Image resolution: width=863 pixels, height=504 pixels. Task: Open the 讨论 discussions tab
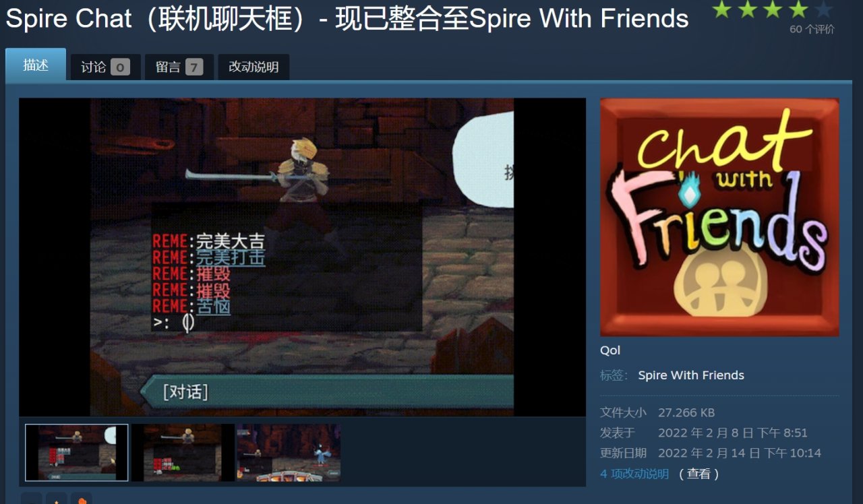tap(106, 67)
